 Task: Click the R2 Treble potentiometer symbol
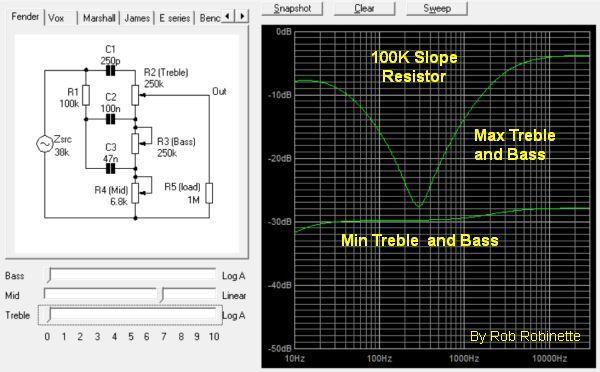[135, 95]
